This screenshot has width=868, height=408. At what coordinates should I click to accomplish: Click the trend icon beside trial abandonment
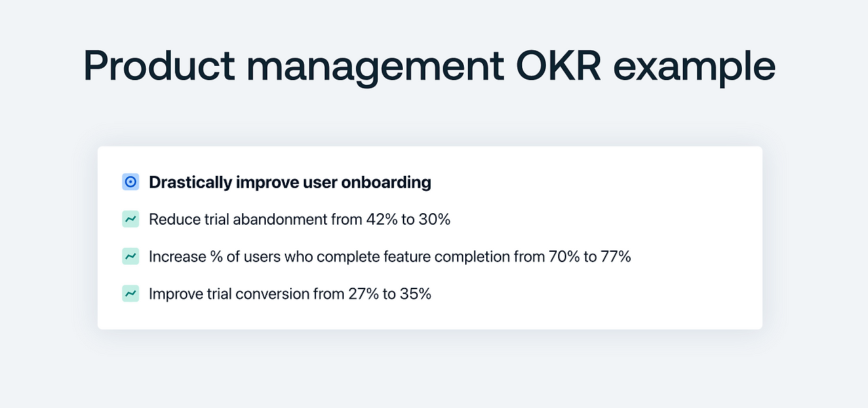pyautogui.click(x=130, y=219)
